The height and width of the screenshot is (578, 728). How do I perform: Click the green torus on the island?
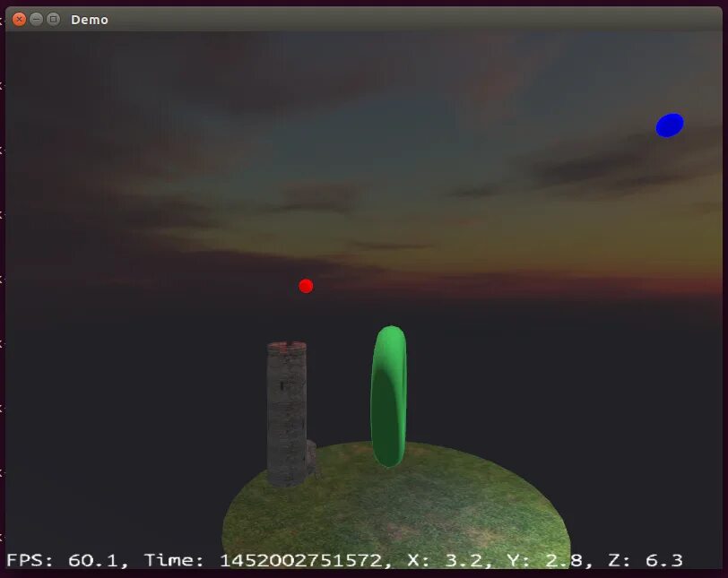(389, 396)
